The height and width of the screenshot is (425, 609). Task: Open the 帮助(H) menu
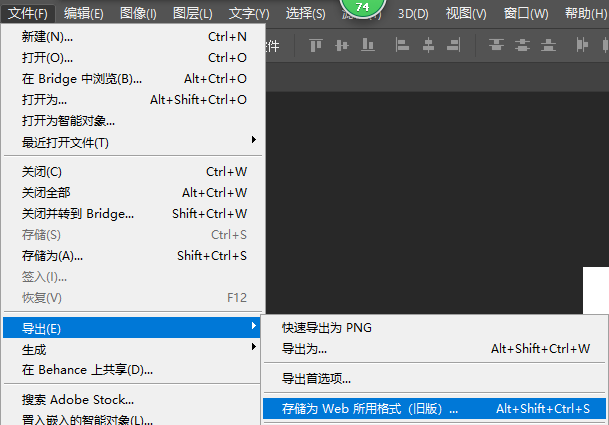point(586,14)
